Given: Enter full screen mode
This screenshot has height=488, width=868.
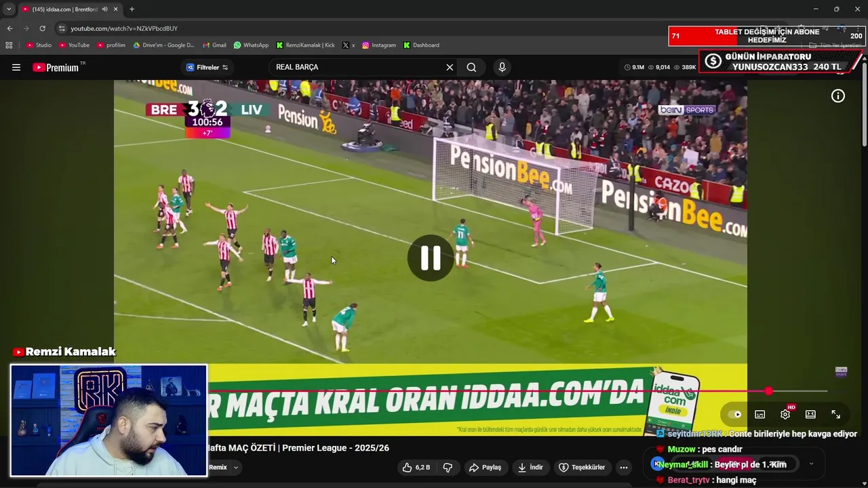Looking at the screenshot, I should pos(836,414).
